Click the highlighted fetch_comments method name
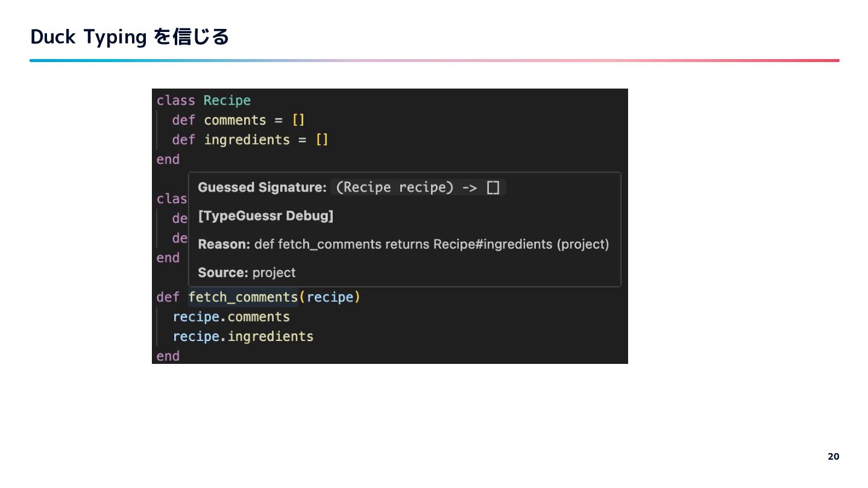The height and width of the screenshot is (488, 868). [243, 297]
